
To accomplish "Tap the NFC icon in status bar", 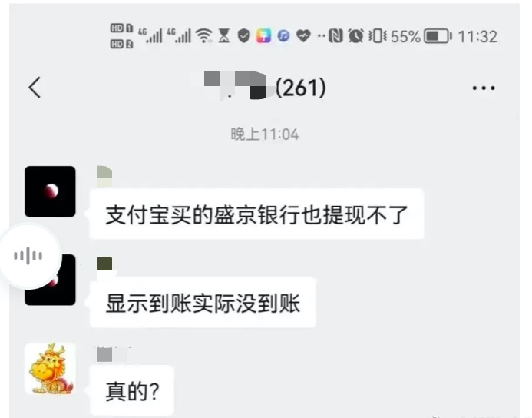I will (x=336, y=36).
